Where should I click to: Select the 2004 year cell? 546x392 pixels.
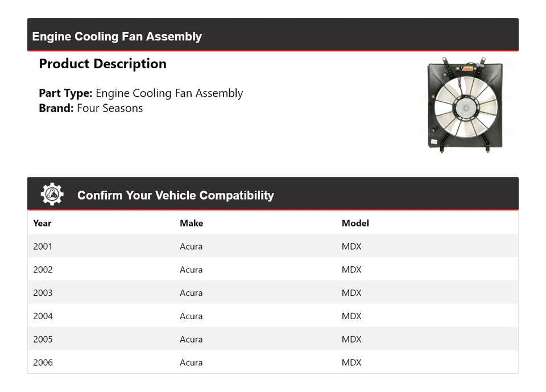43,316
